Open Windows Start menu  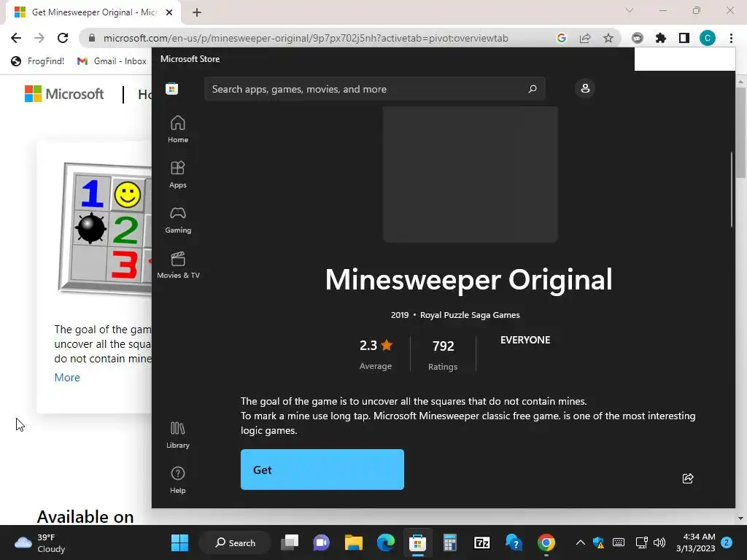tap(179, 542)
